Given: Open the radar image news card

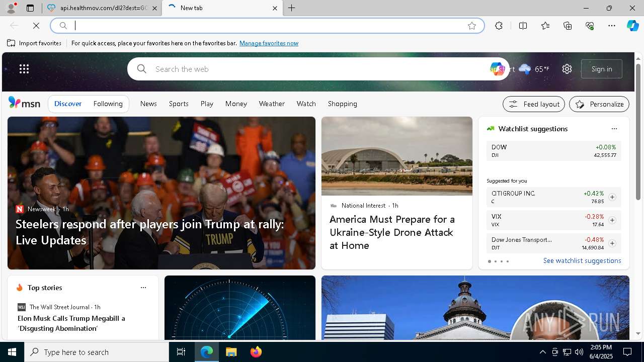Looking at the screenshot, I should coord(240,308).
